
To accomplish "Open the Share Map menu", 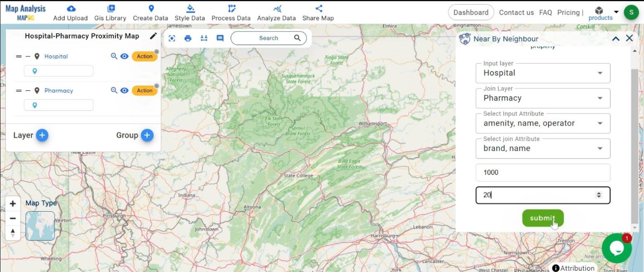I will coord(318,13).
